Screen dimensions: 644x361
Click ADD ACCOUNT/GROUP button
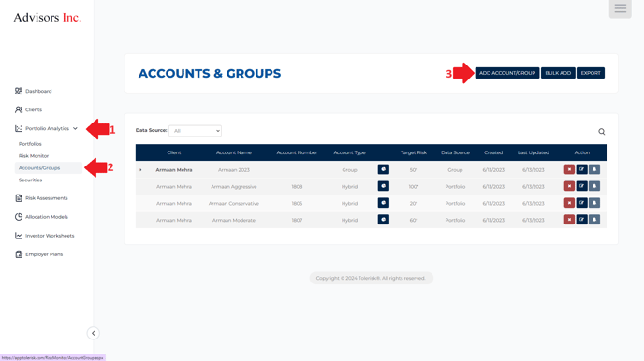tap(507, 73)
